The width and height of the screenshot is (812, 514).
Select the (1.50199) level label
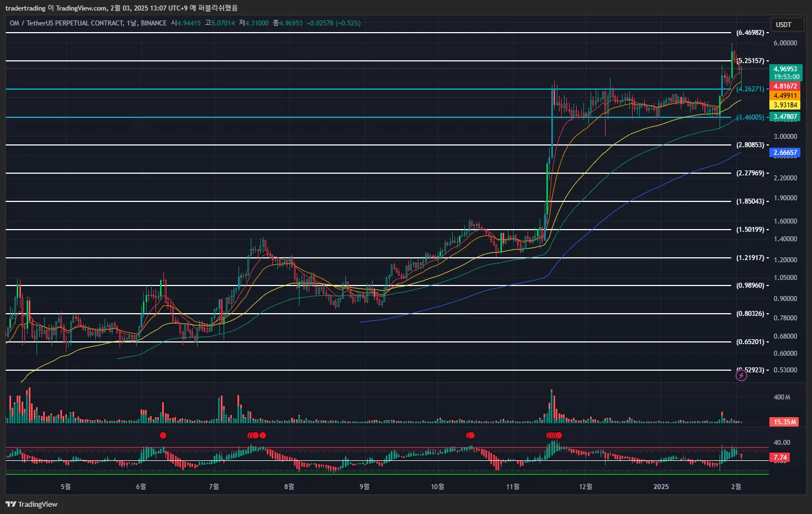coord(750,230)
